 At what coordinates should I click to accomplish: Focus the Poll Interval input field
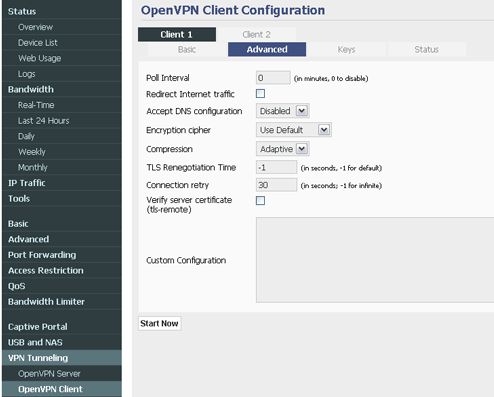273,78
